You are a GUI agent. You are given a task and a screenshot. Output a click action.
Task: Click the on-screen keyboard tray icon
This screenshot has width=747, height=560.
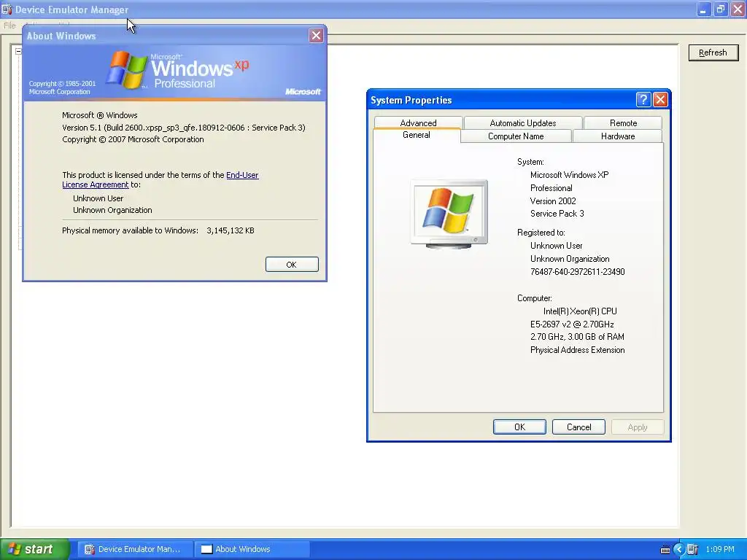click(x=665, y=550)
